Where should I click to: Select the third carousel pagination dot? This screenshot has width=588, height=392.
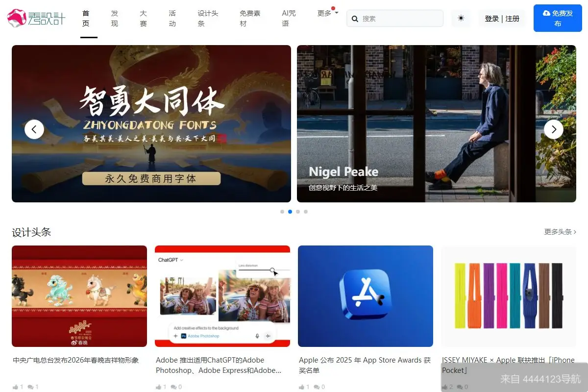point(298,212)
